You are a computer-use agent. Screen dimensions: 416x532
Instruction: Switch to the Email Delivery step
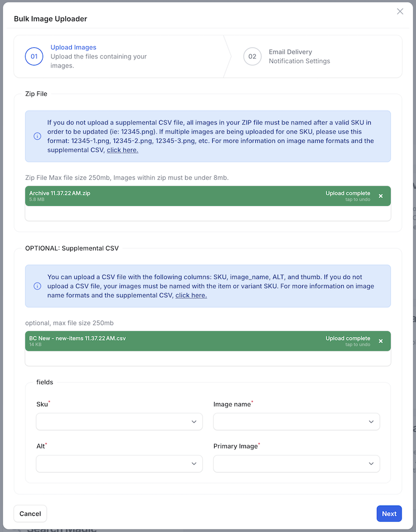coord(290,52)
